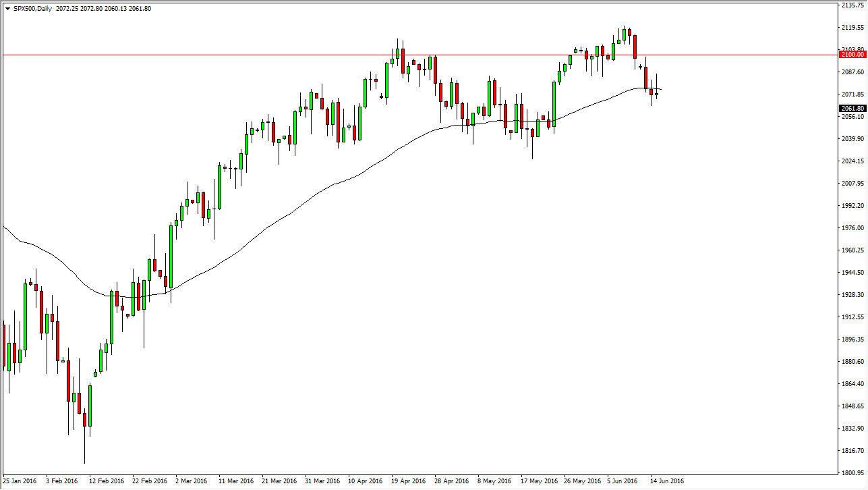Viewport: 868px width, 490px height.
Task: Click the 25 Jan 2016 date axis label
Action: click(x=22, y=482)
